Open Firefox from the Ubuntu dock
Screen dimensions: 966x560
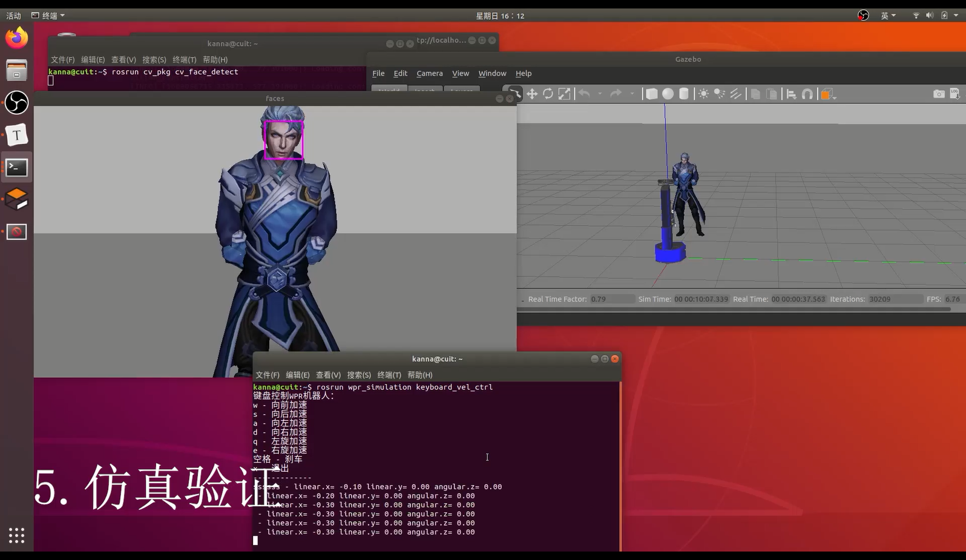(16, 37)
